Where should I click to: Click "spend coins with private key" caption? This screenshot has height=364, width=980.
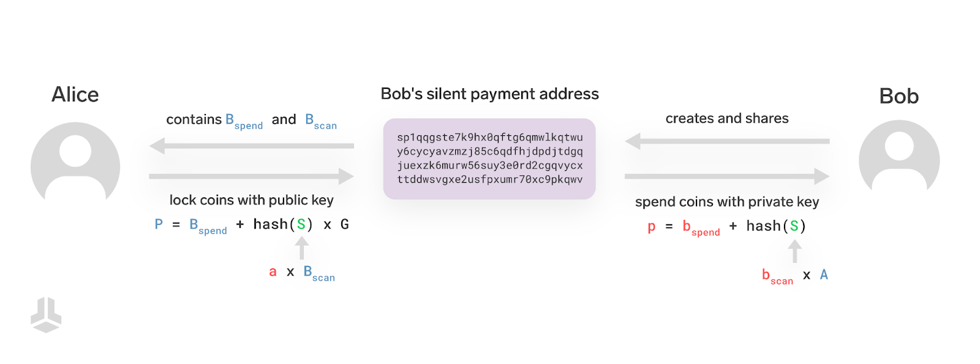[x=727, y=202]
